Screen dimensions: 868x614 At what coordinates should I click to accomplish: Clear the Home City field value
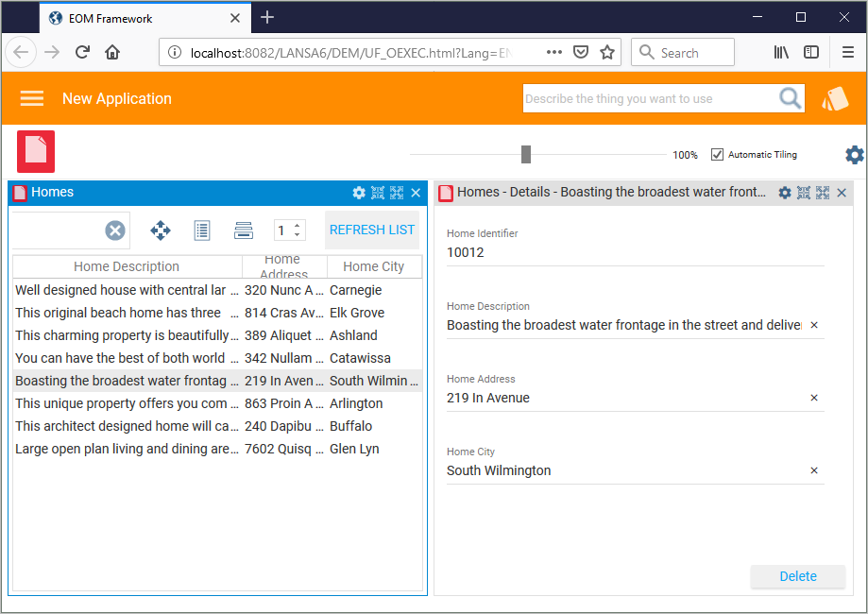[814, 470]
